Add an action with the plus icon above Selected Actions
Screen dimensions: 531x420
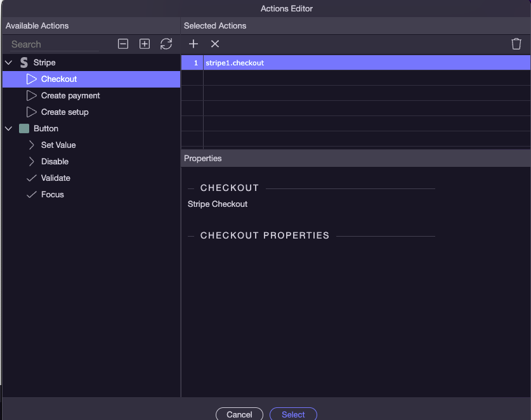[x=193, y=44]
